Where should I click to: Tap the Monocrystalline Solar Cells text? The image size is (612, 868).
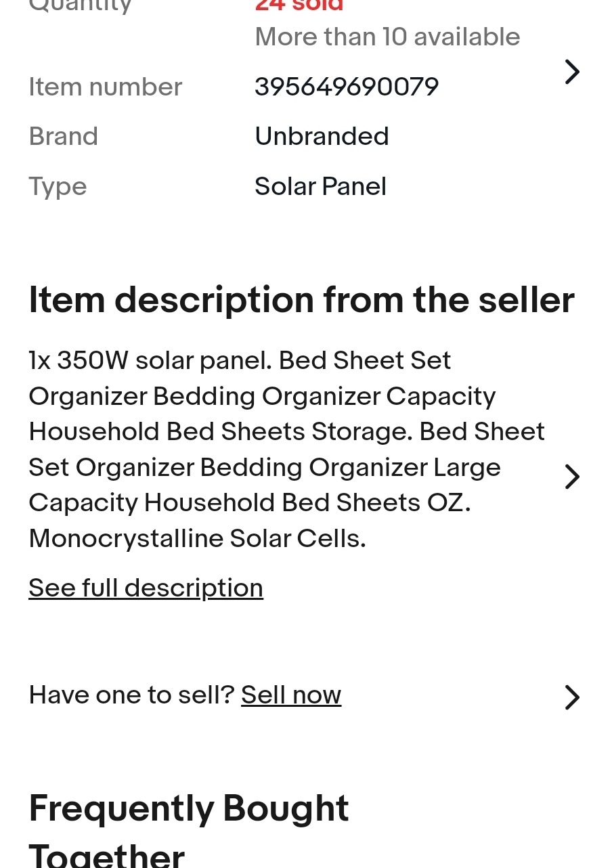(x=197, y=538)
